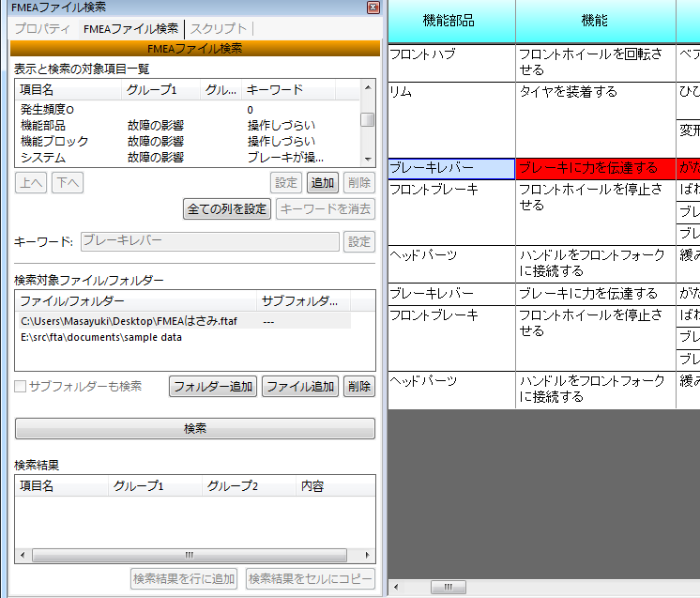
Task: Click the 検索 button
Action: (x=195, y=429)
